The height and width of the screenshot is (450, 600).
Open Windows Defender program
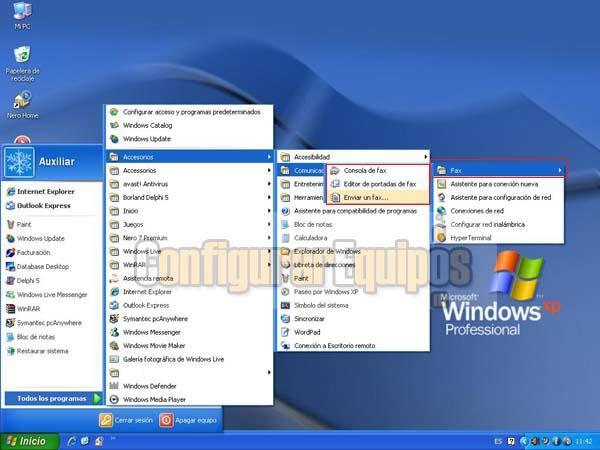tap(189, 386)
